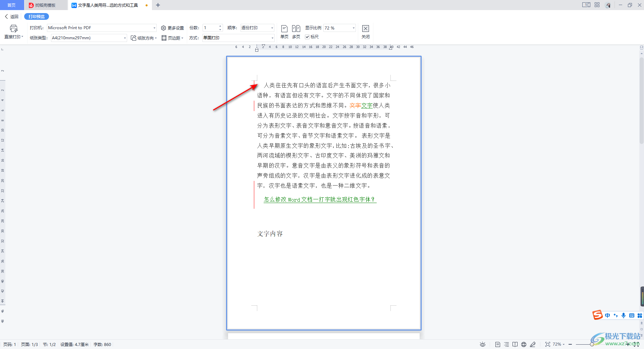Viewport: 644px width, 349px height.
Task: Click fit-to-page zoom icon in status bar
Action: point(547,344)
